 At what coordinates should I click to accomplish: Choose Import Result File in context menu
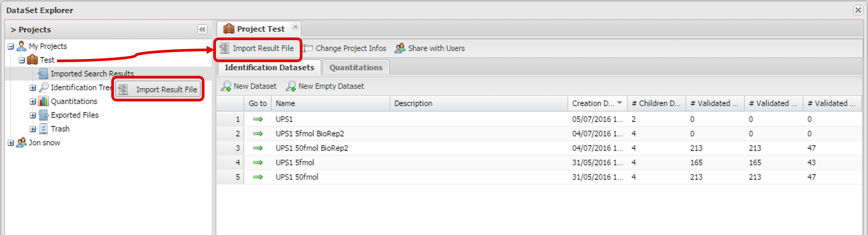(166, 90)
